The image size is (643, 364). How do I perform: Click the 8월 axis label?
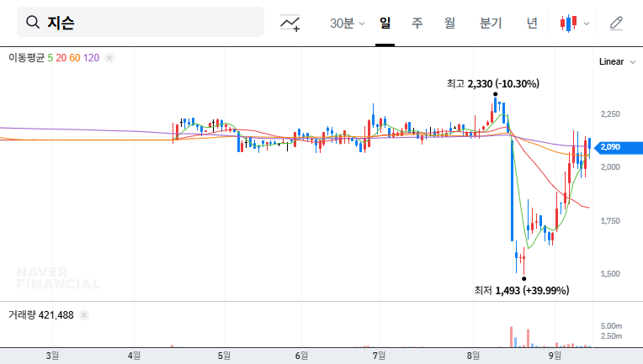[473, 356]
